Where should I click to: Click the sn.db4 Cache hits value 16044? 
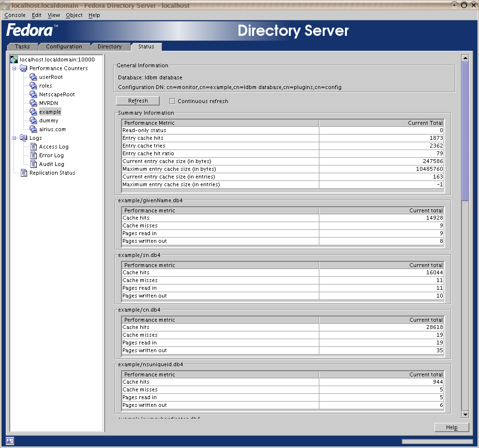pos(434,272)
